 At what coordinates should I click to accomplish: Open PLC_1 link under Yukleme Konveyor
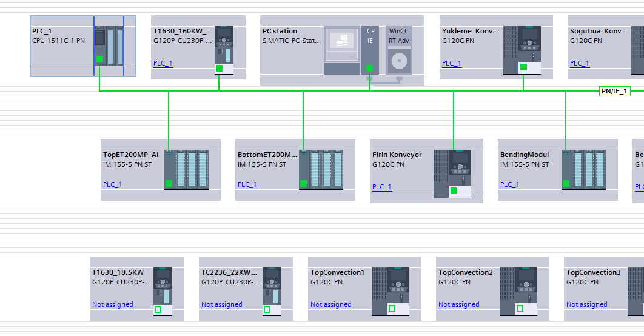pos(452,63)
